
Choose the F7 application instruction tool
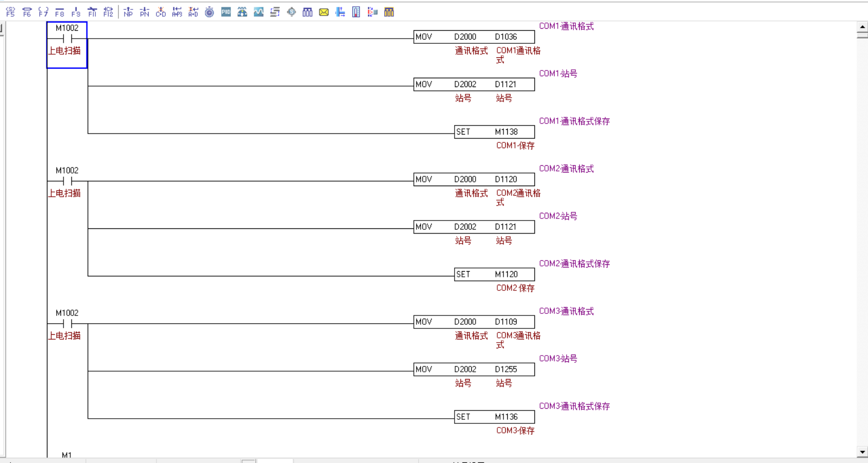pyautogui.click(x=43, y=12)
